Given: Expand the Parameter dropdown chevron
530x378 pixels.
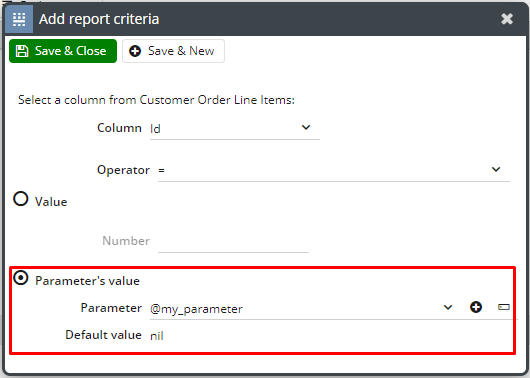Looking at the screenshot, I should pos(448,307).
